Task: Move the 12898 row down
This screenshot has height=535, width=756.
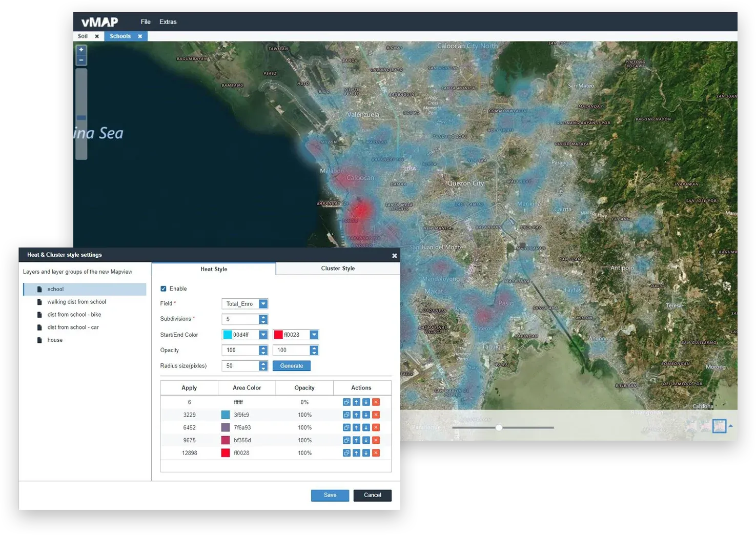Action: pos(366,453)
